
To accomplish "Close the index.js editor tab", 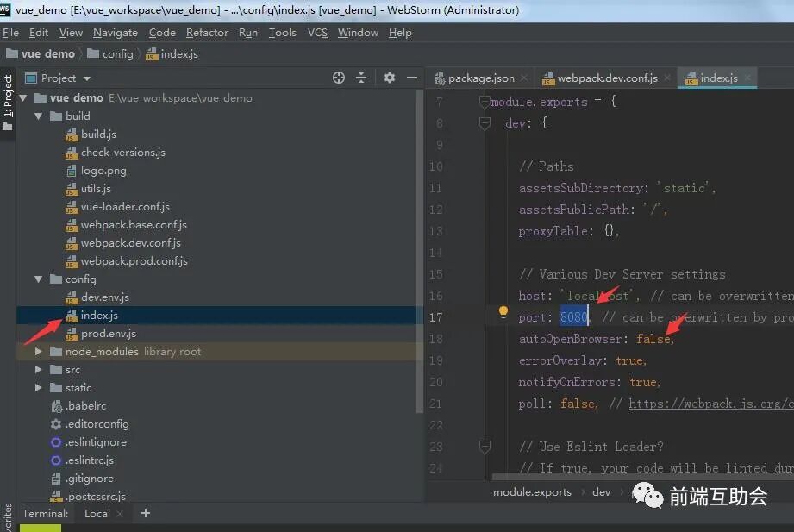I will tap(747, 78).
